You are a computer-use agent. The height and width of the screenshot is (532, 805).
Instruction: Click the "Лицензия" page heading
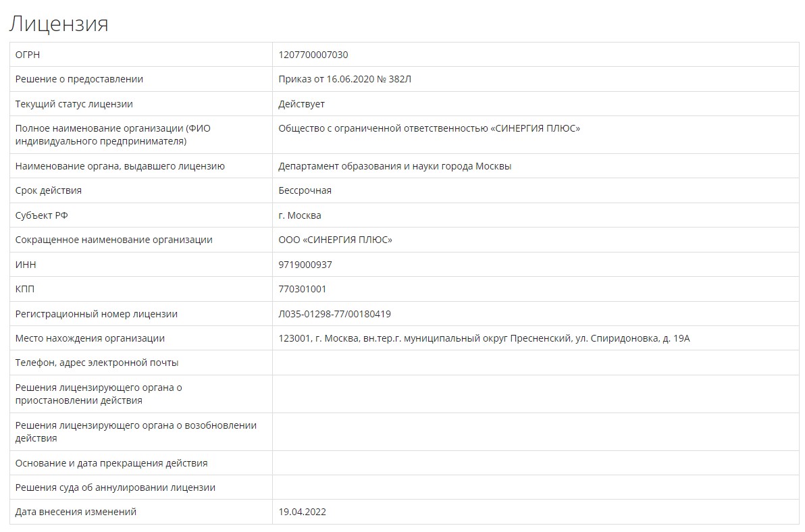[x=59, y=24]
